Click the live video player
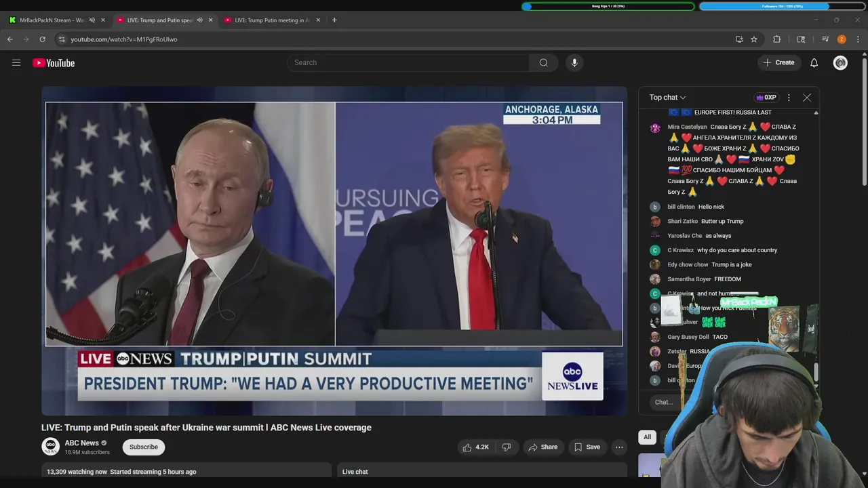868x488 pixels. pos(334,251)
